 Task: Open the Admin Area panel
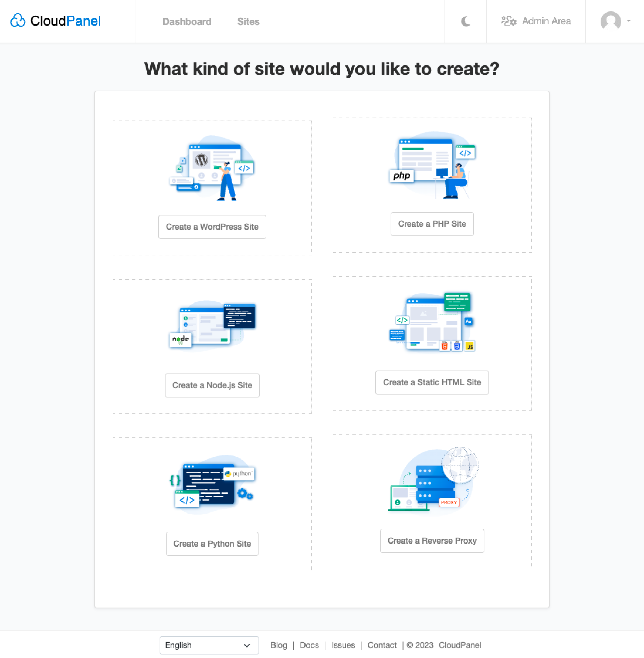click(x=535, y=21)
